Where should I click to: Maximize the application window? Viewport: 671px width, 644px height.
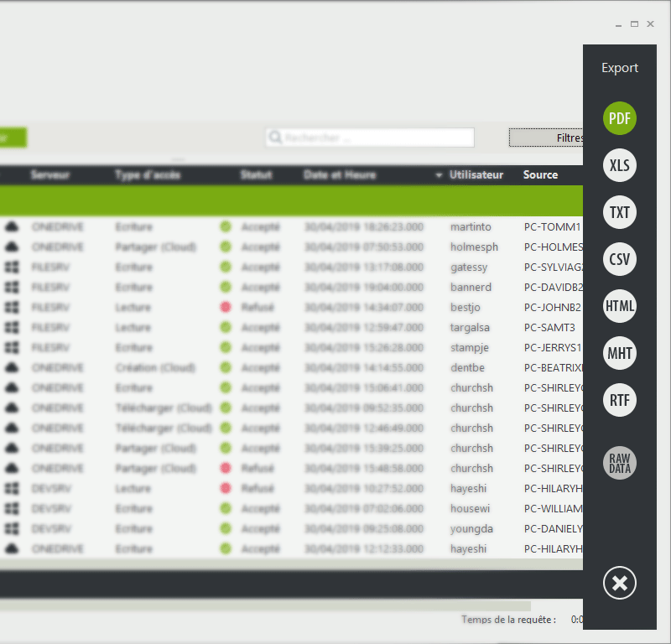(x=635, y=24)
